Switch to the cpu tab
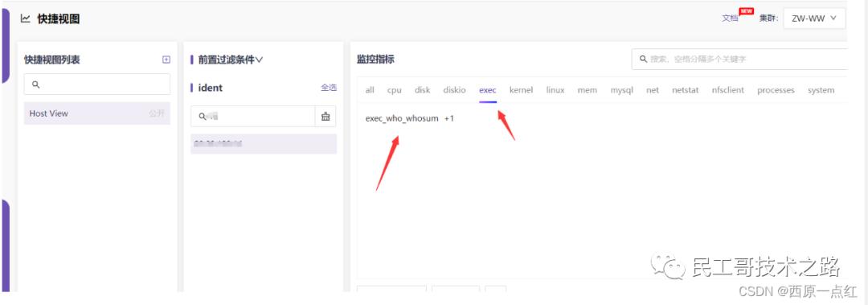This screenshot has width=868, height=305. pos(394,90)
